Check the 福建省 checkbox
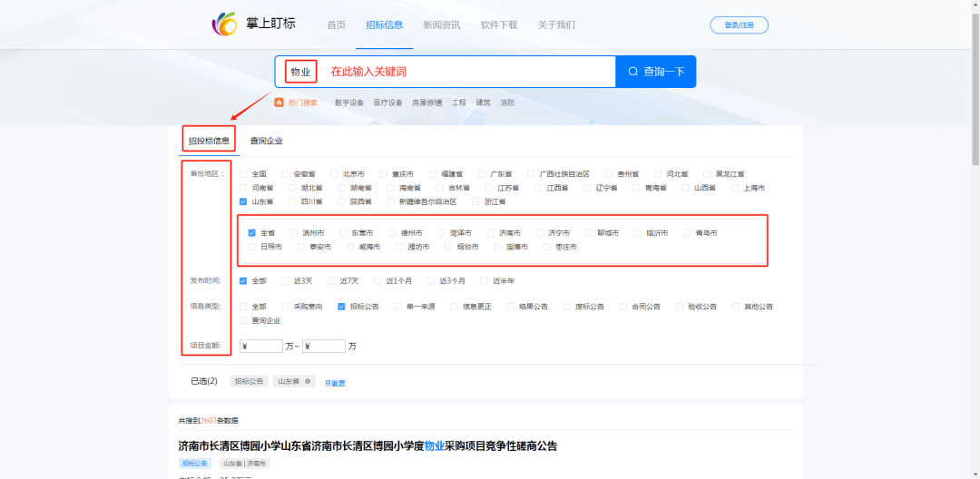 [x=433, y=174]
